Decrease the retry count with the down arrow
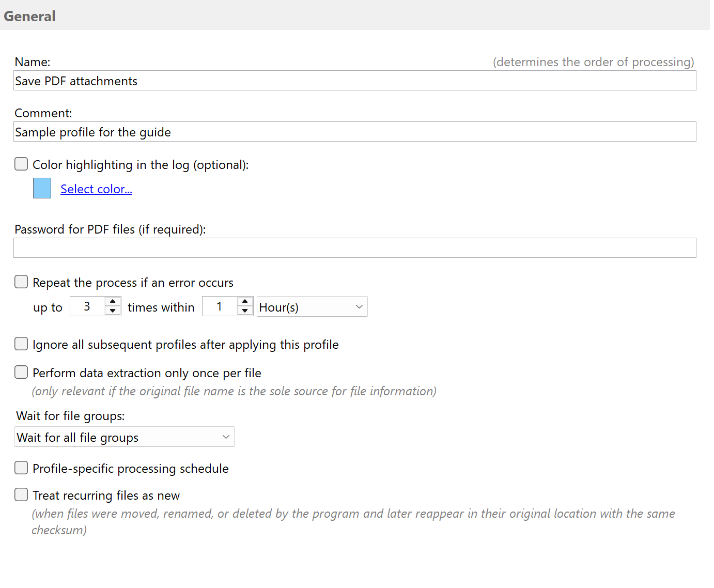This screenshot has height=588, width=714. coord(112,311)
